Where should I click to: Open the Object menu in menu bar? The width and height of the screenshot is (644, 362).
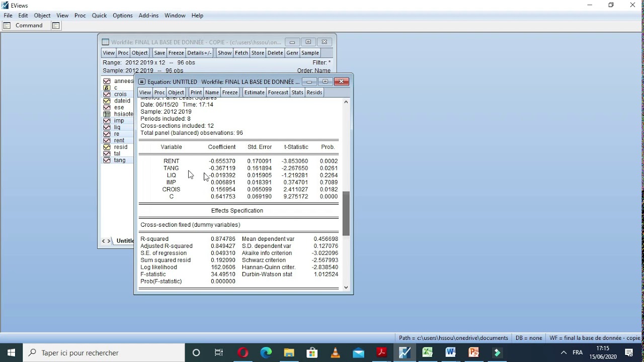[x=42, y=16]
